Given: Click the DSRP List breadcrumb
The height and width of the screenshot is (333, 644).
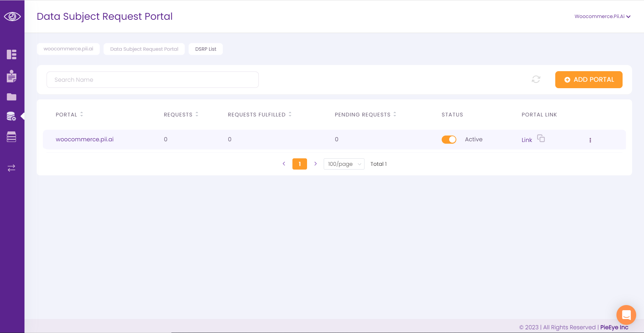Looking at the screenshot, I should (x=206, y=49).
